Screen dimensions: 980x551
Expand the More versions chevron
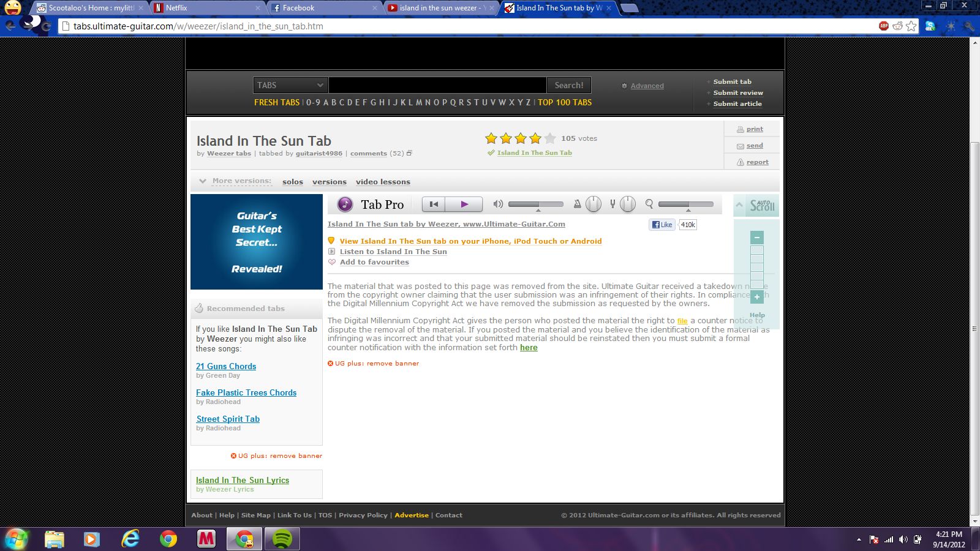coord(203,181)
